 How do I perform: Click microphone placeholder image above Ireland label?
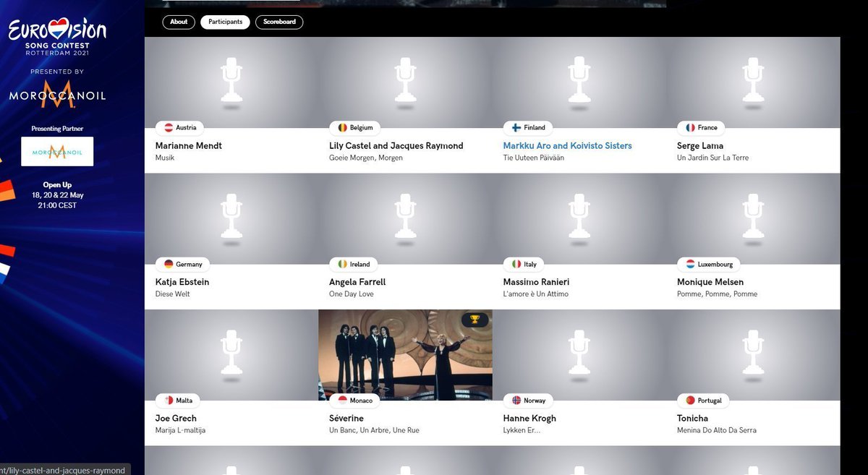click(405, 219)
